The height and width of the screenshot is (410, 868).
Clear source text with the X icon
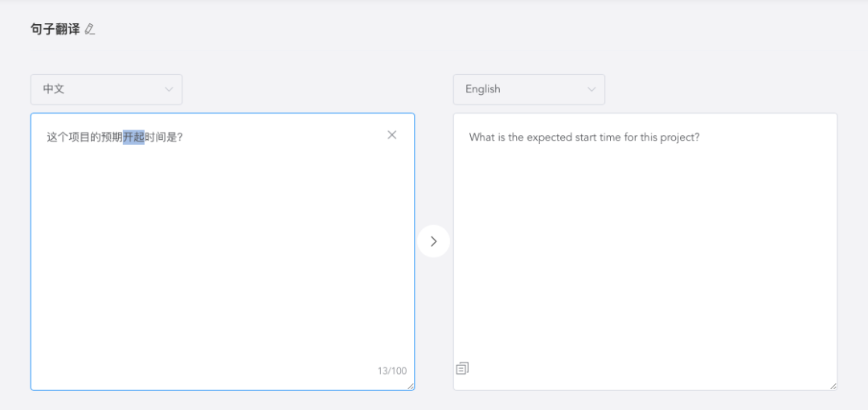tap(392, 135)
